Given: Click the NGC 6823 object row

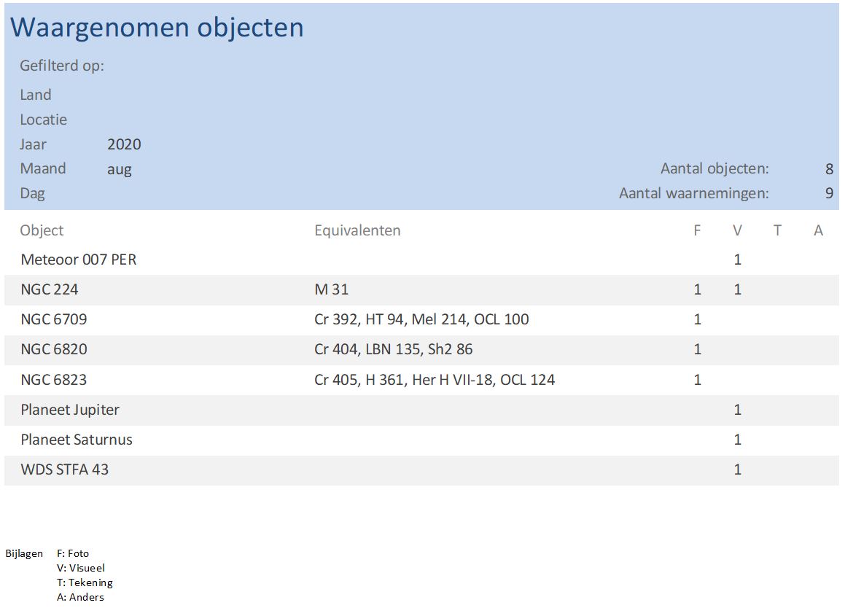Looking at the screenshot, I should coord(54,380).
